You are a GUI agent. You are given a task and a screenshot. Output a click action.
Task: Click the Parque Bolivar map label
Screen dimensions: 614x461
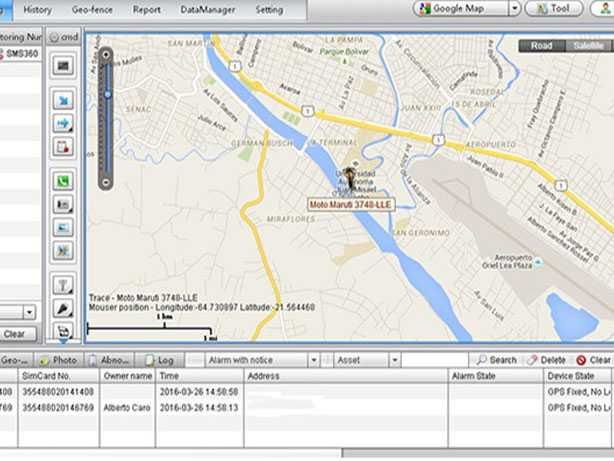[x=345, y=52]
